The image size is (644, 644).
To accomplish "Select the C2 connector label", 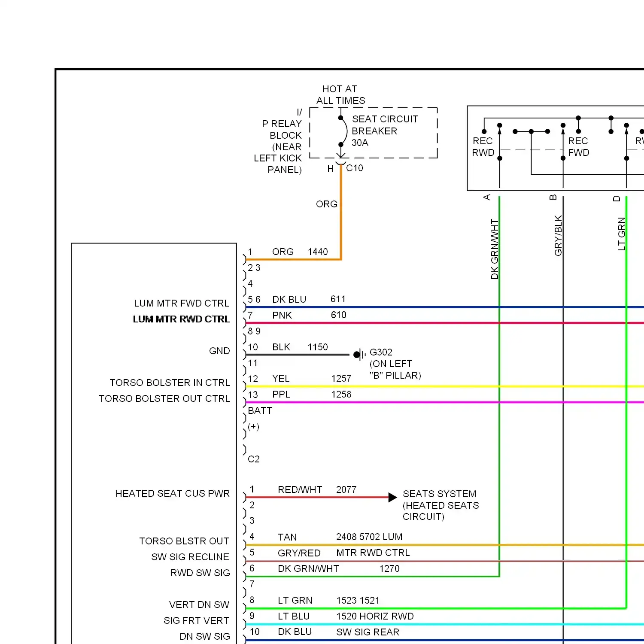I will (254, 459).
